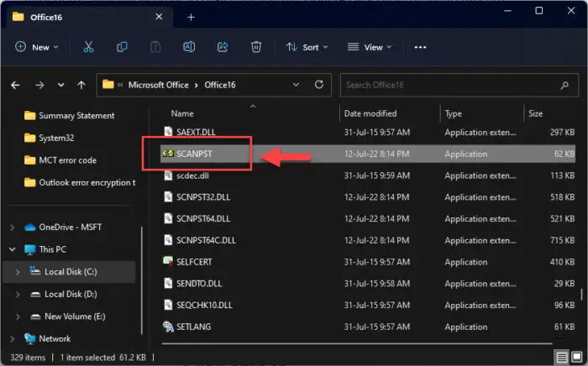Go forward with the right arrow
Image resolution: width=588 pixels, height=366 pixels.
pyautogui.click(x=39, y=86)
